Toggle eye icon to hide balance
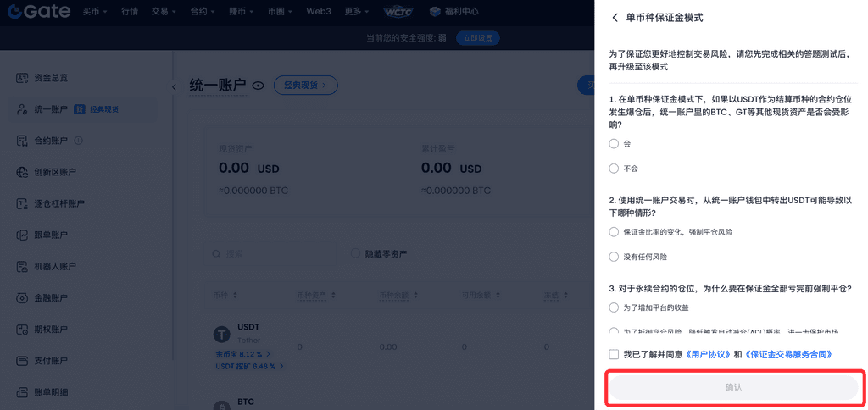Image resolution: width=868 pixels, height=410 pixels. (x=258, y=86)
